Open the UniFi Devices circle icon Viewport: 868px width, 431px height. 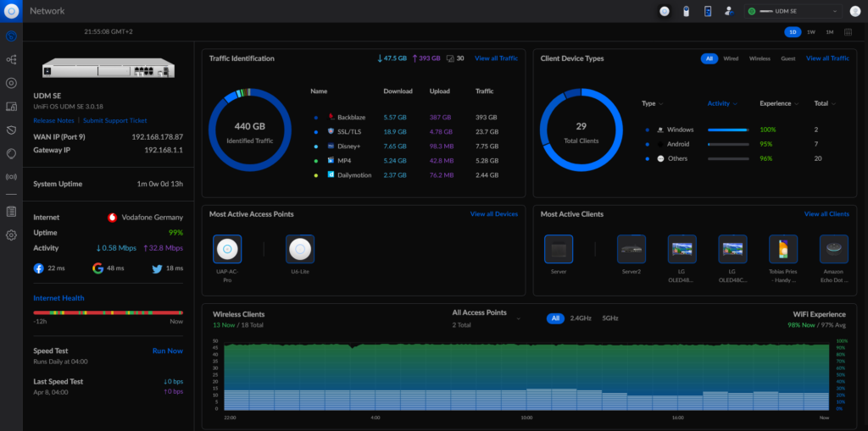11,83
